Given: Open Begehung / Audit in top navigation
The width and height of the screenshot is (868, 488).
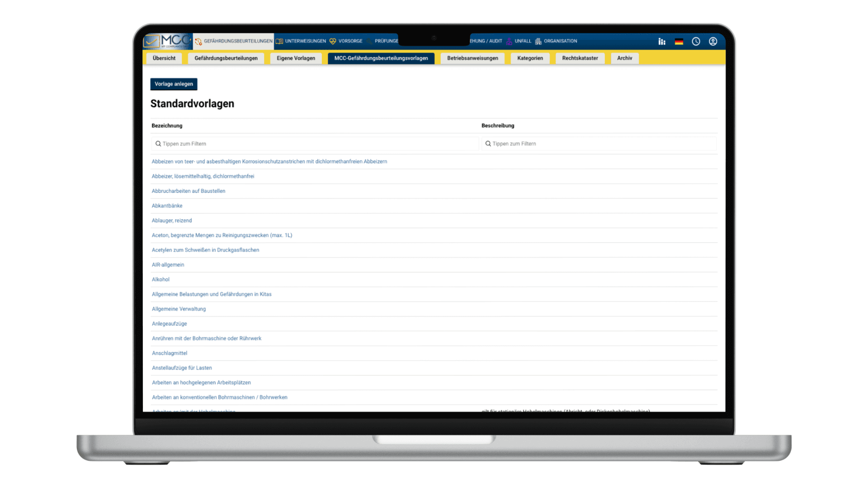Looking at the screenshot, I should click(486, 41).
